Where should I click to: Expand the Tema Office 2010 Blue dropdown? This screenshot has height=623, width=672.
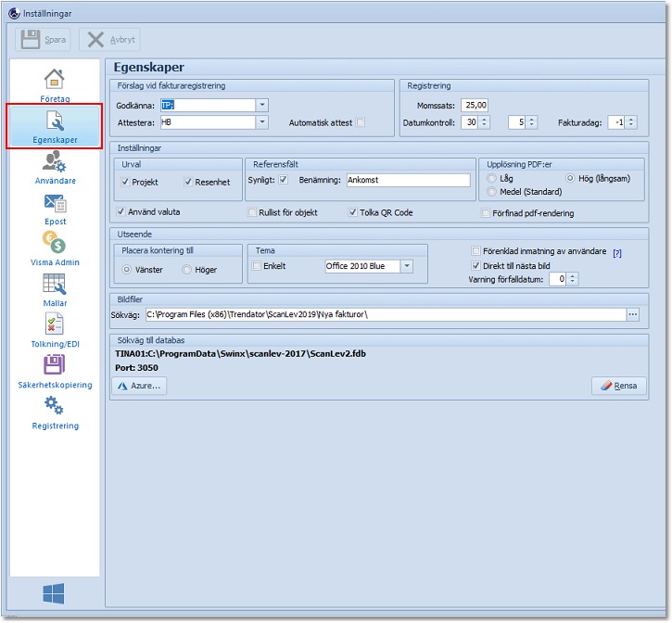[x=406, y=266]
